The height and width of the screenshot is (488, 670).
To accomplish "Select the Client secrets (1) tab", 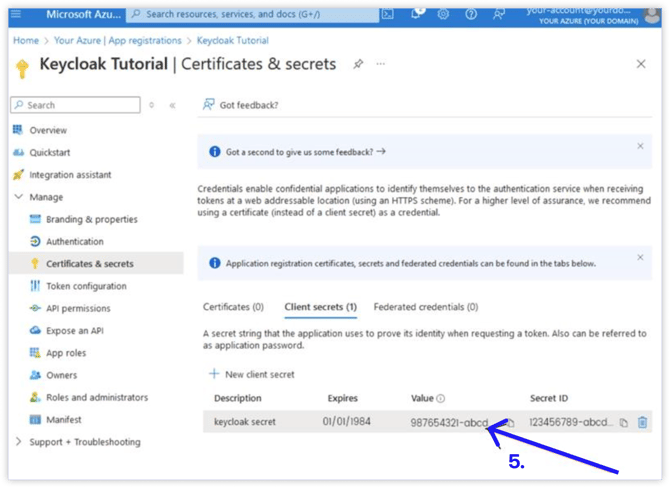I will pyautogui.click(x=320, y=307).
